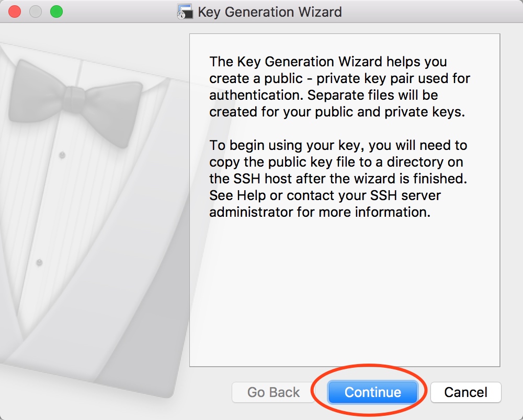Click the bow tie in tuxedo artwork
Screen dimensions: 523x420
click(x=75, y=101)
